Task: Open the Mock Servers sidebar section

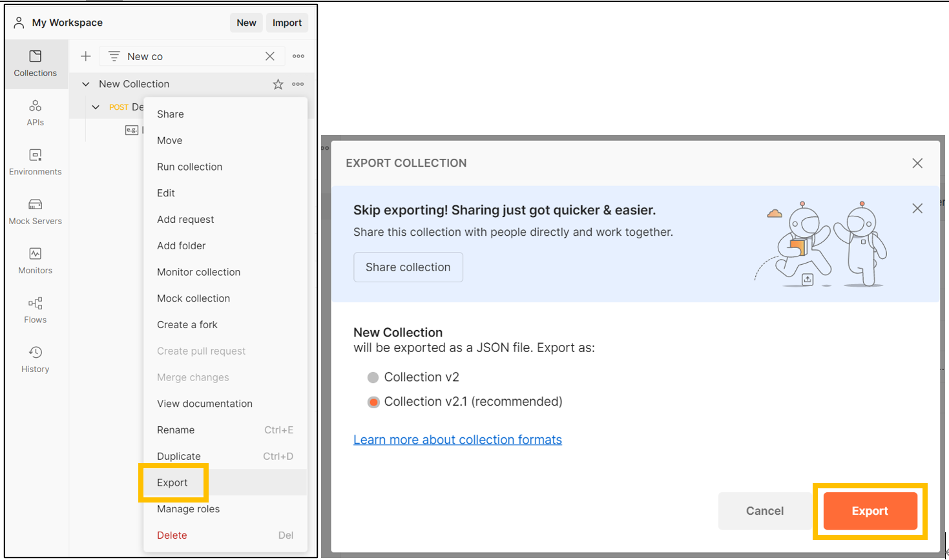Action: [36, 211]
